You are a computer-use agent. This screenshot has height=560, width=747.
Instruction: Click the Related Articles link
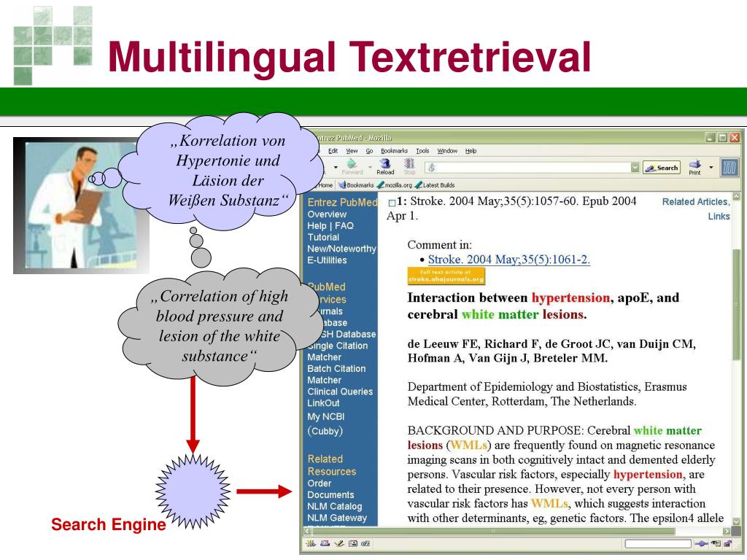click(695, 202)
